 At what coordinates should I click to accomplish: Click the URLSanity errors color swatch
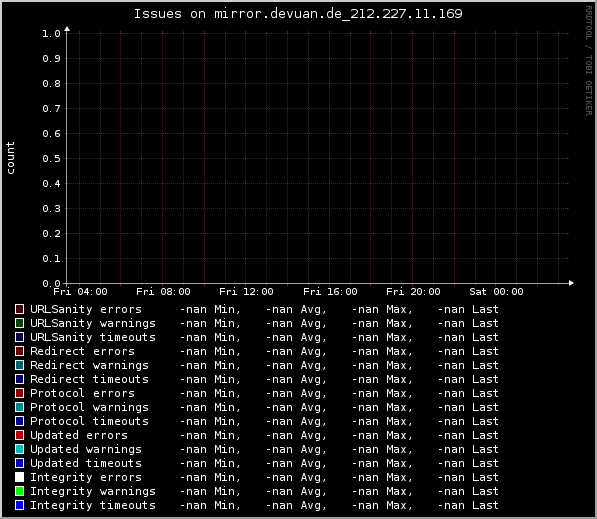click(19, 309)
